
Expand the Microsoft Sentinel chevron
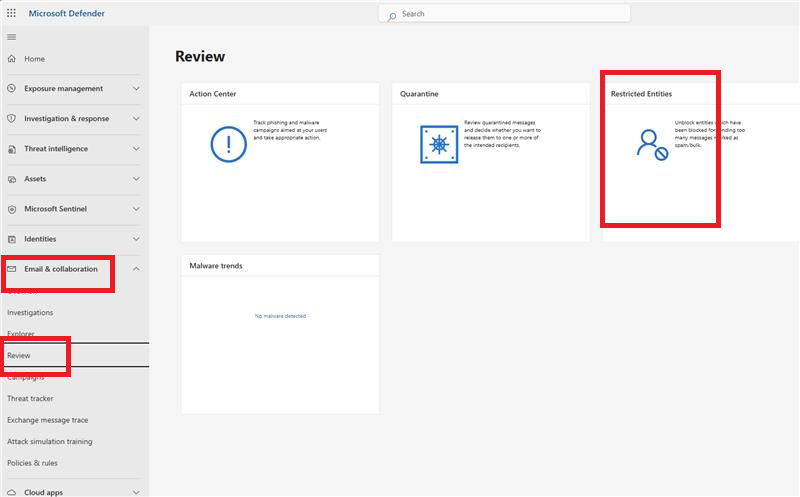click(x=136, y=209)
